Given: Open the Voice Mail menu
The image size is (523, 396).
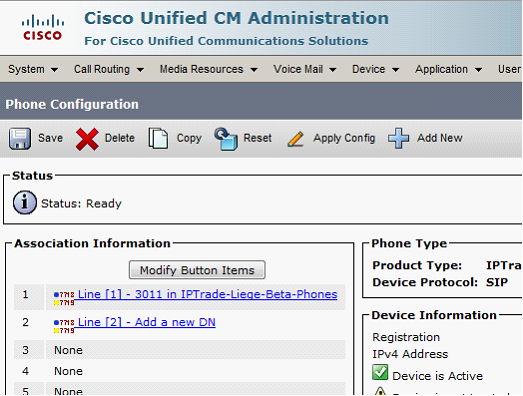Looking at the screenshot, I should tap(305, 69).
